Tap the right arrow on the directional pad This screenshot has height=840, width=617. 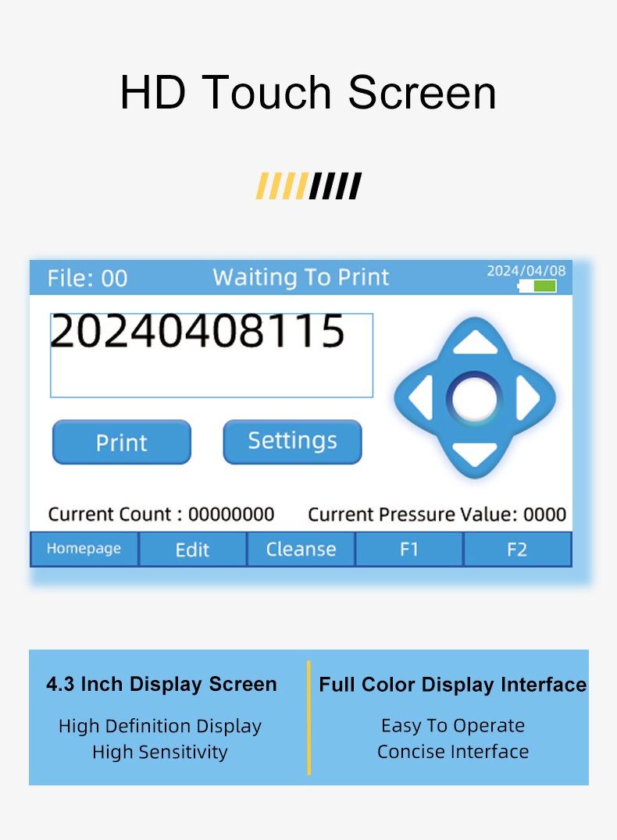point(529,398)
